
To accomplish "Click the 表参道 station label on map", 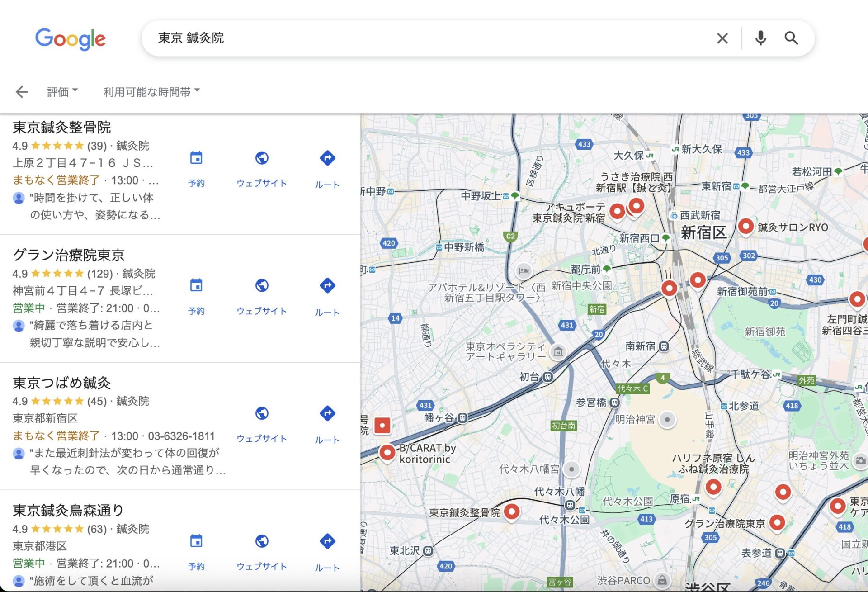I will coord(756,553).
